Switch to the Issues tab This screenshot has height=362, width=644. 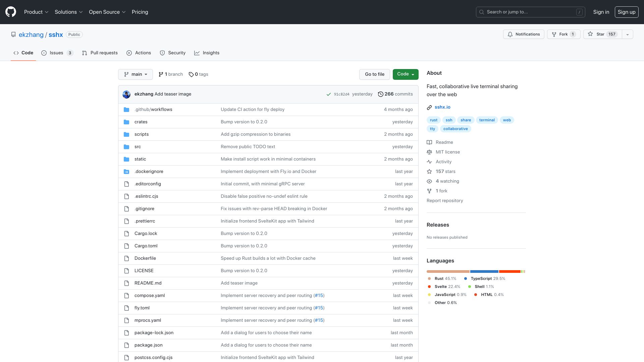57,53
